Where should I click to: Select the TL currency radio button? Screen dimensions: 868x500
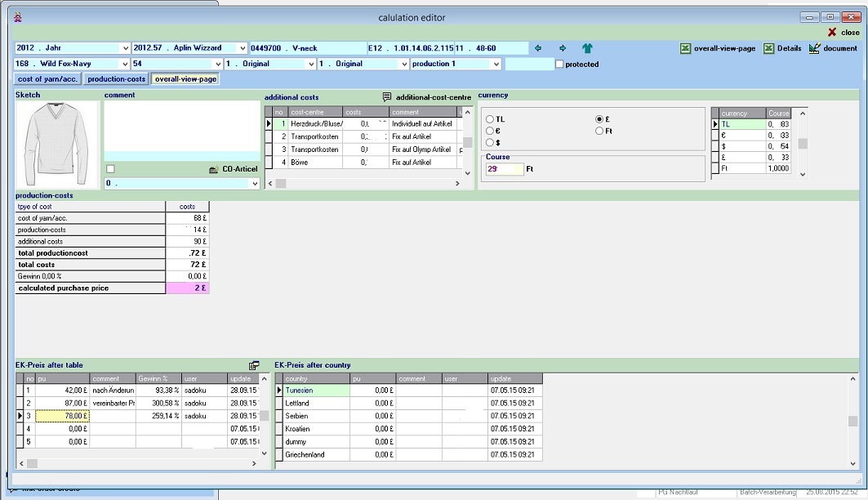(x=490, y=119)
